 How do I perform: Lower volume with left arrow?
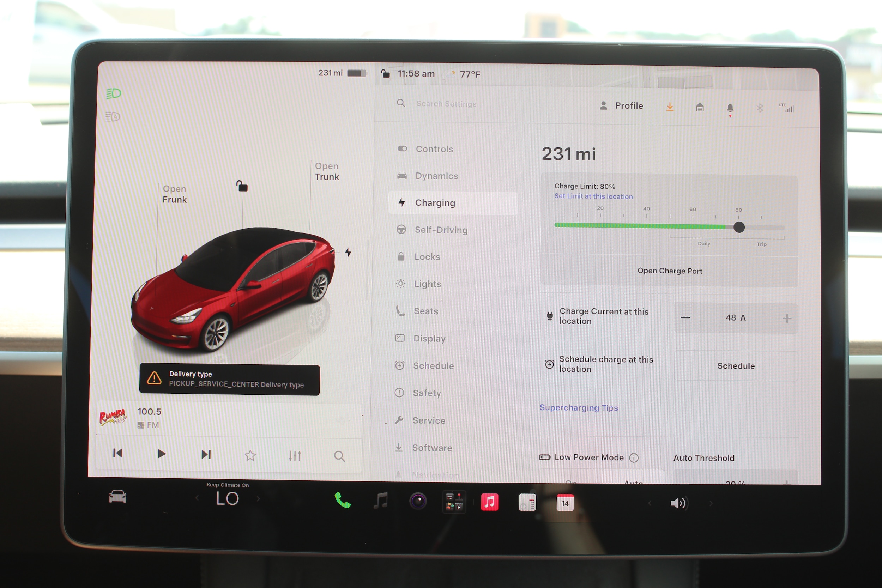pos(650,503)
